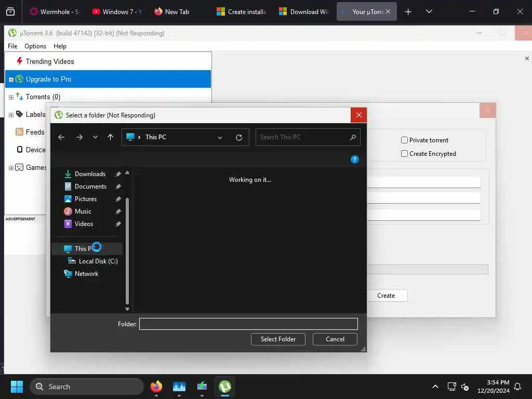This screenshot has height=399, width=532.
Task: Click the Torrents up-down arrows icon
Action: coord(19,97)
